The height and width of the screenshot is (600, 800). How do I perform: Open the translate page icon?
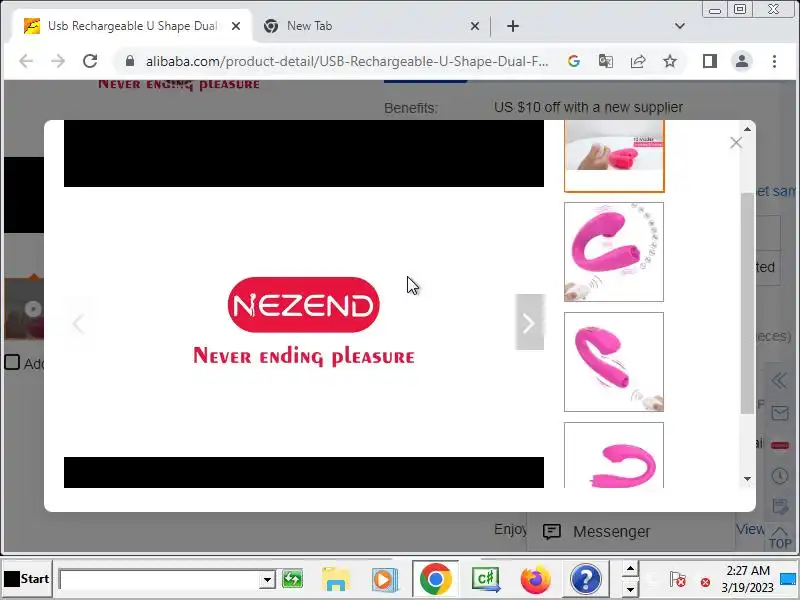tap(606, 61)
